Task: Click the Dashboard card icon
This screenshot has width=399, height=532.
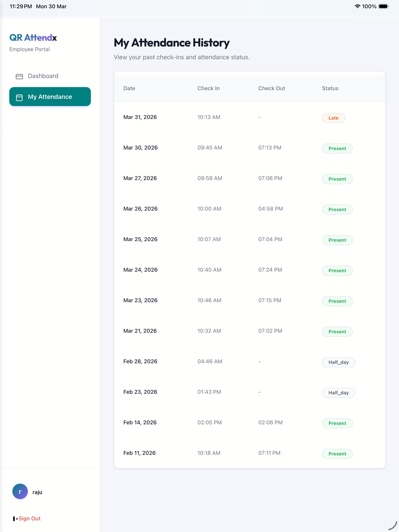Action: coord(19,77)
